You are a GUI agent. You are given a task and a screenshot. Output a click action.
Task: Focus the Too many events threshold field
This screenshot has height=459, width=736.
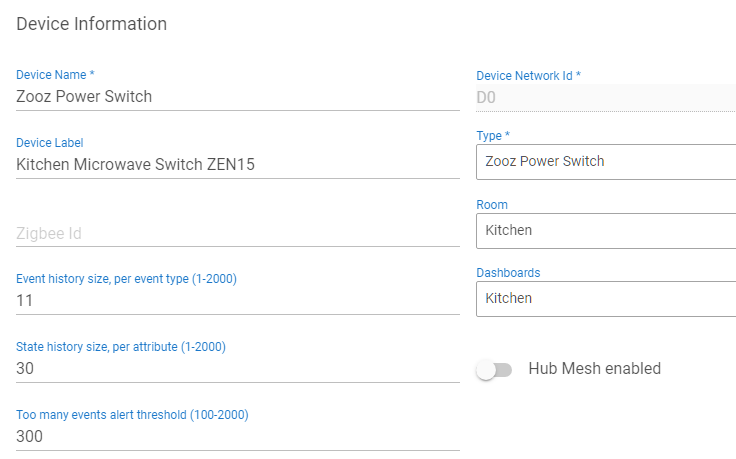coord(237,436)
